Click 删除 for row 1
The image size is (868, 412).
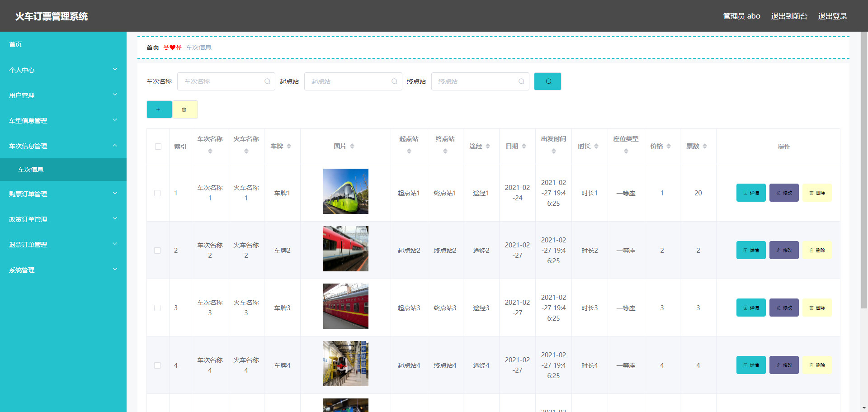(817, 193)
